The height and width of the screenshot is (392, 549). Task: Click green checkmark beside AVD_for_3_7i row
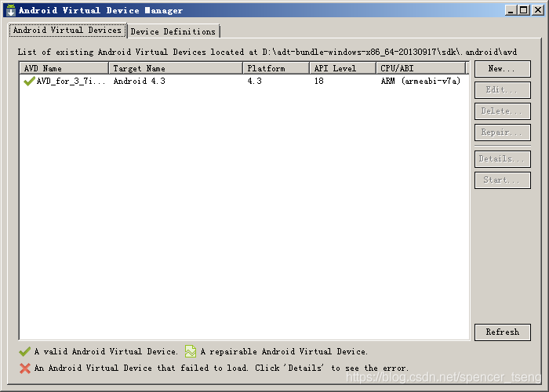29,81
